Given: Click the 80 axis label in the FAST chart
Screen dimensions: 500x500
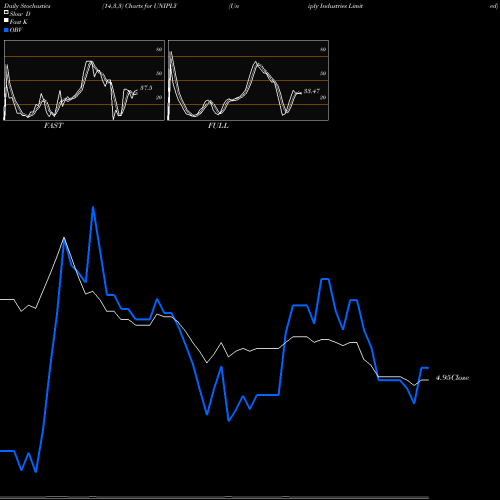Looking at the screenshot, I should pyautogui.click(x=159, y=49).
